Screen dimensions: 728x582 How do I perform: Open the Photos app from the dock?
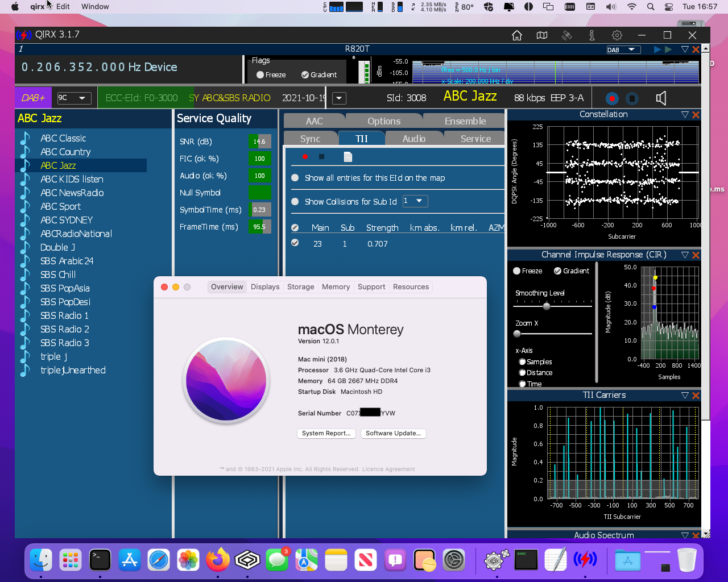188,560
